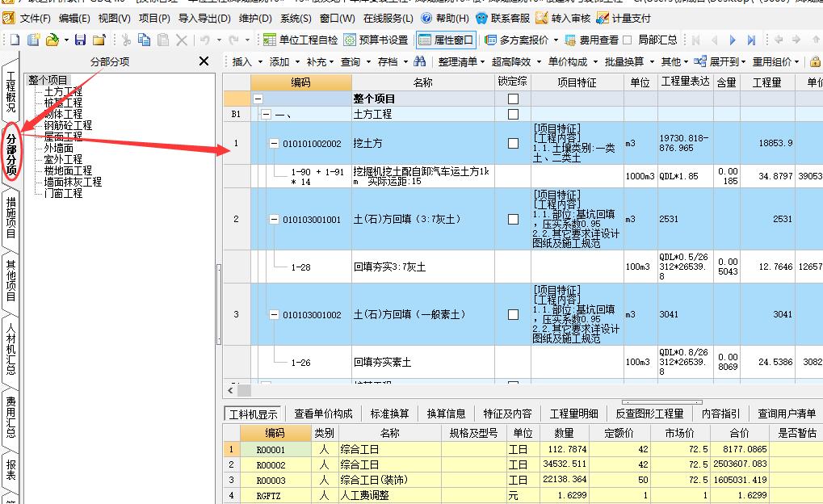Check lock box for 土方工程 row
The width and height of the screenshot is (823, 504).
tap(514, 114)
